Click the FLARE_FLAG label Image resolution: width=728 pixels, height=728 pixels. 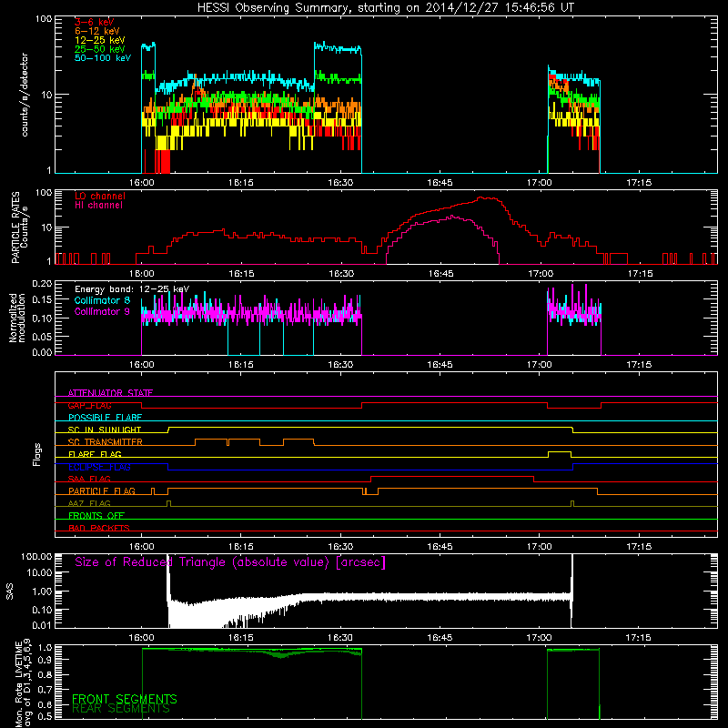(x=95, y=454)
